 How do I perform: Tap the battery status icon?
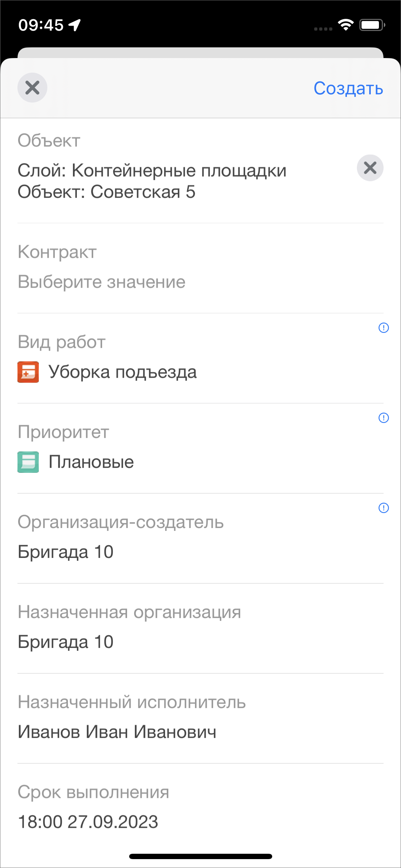click(372, 25)
